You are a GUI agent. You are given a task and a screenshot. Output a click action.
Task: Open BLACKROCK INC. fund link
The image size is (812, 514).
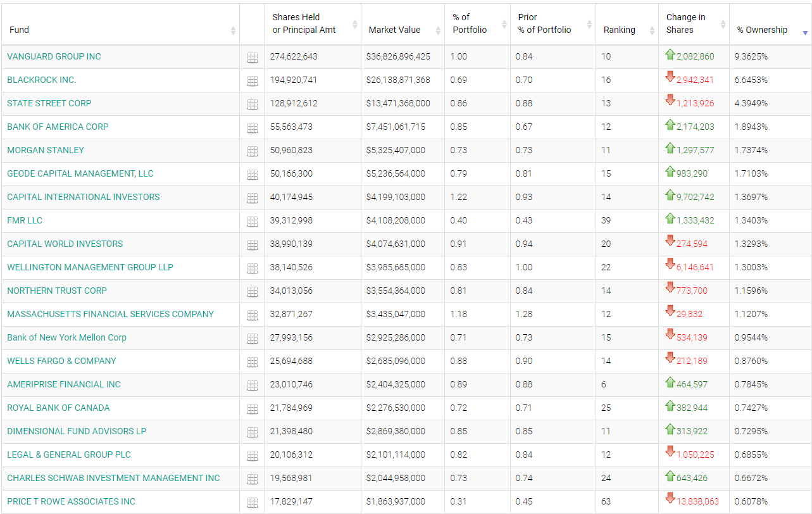click(x=42, y=80)
